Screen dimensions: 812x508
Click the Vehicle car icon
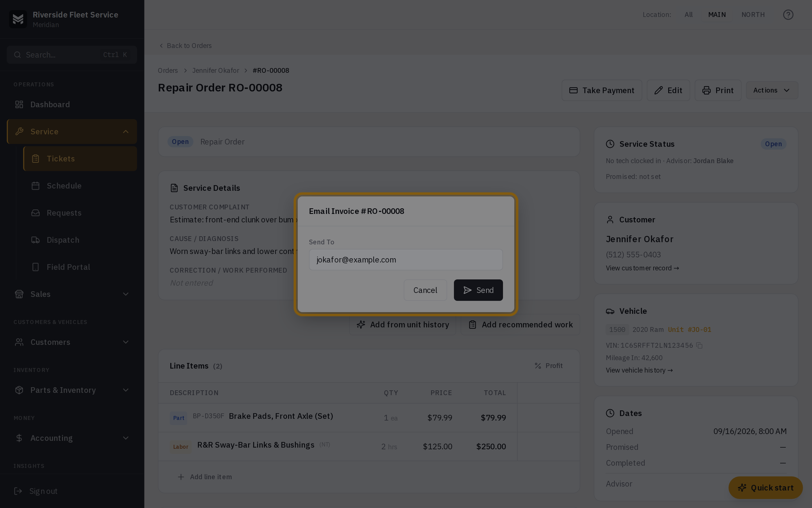[610, 311]
